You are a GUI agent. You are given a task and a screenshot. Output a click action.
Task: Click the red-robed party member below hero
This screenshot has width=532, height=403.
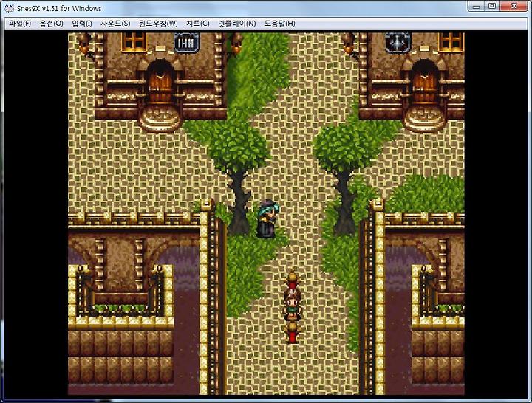(292, 333)
